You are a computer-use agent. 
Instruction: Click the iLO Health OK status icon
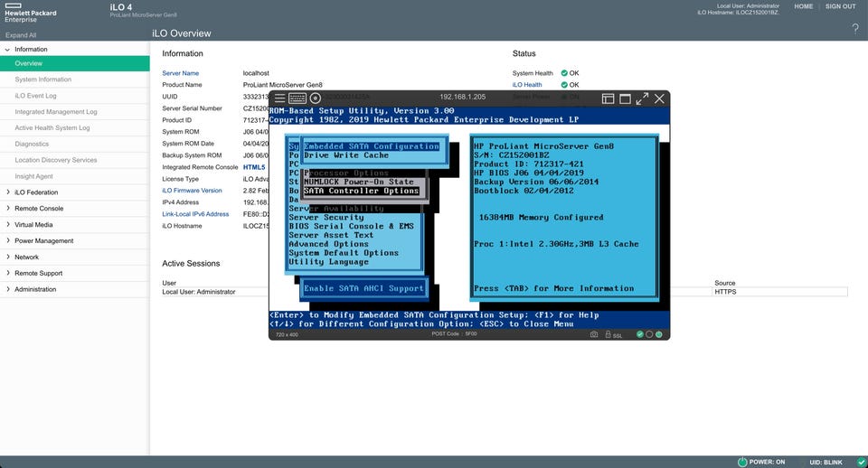tap(564, 85)
